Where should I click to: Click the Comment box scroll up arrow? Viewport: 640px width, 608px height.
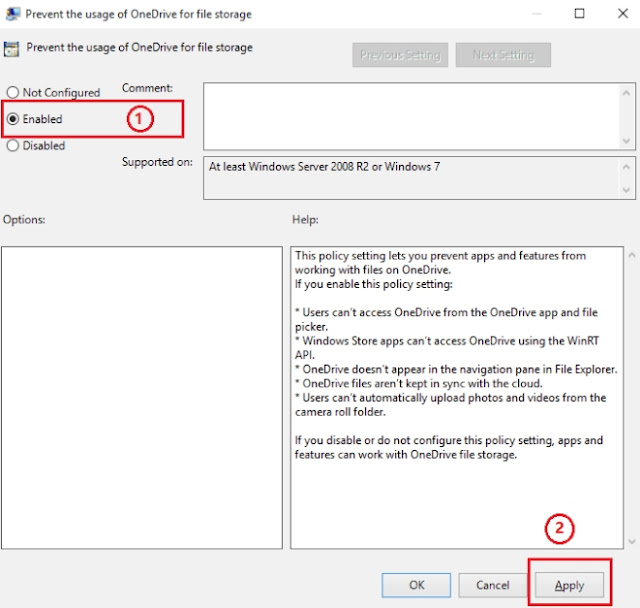tap(626, 93)
